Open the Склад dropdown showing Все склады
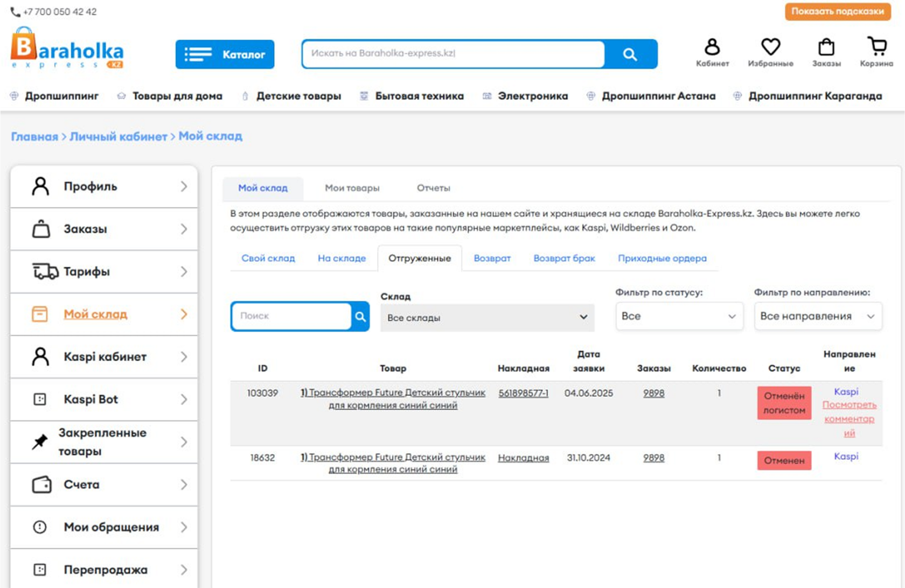This screenshot has height=588, width=905. pos(487,318)
